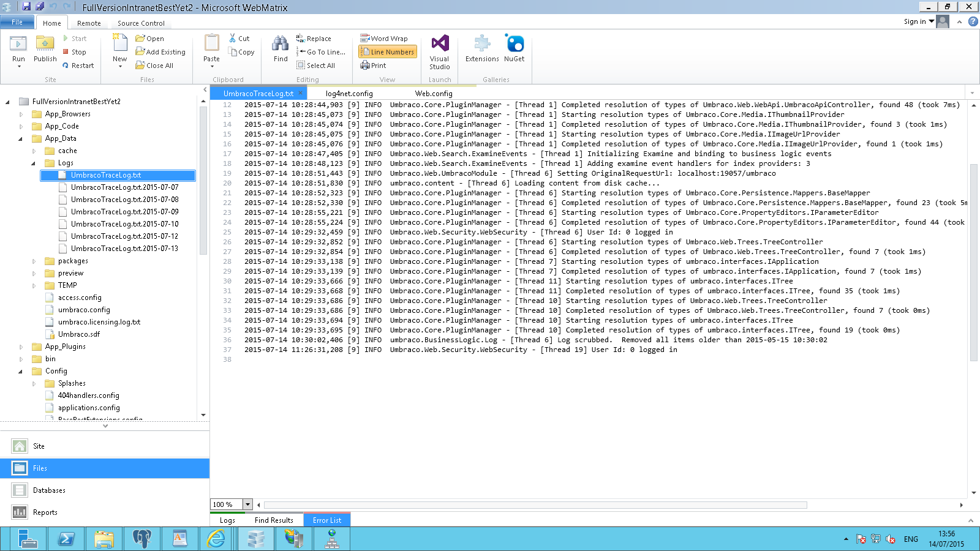Open the Find tool
Viewport: 980px width, 551px height.
point(281,48)
